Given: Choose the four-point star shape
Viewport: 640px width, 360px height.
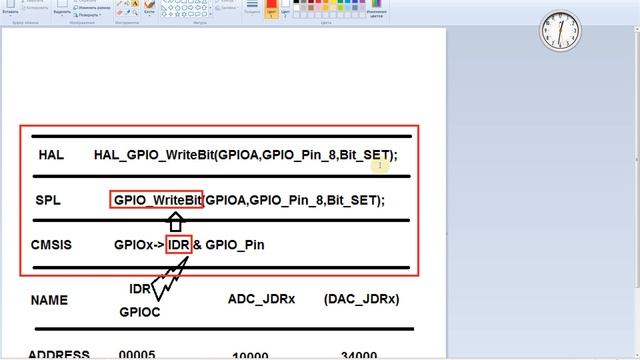Looking at the screenshot, I should [171, 14].
